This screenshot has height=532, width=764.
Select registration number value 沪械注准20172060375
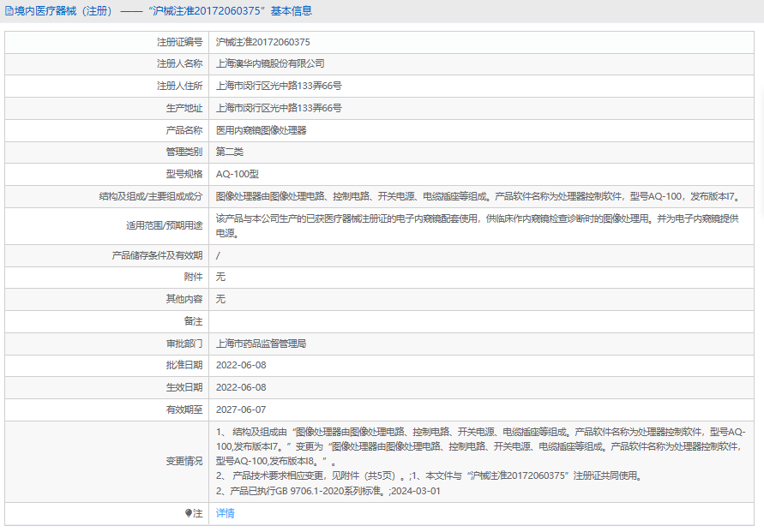262,42
